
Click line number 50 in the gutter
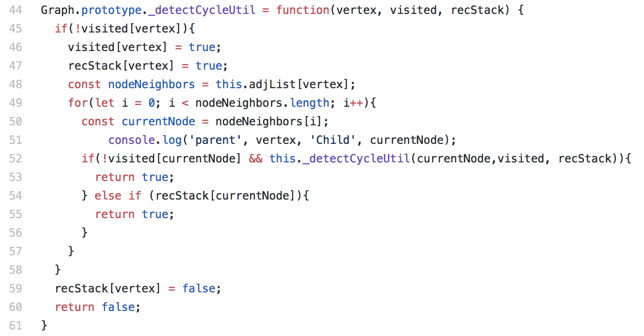15,121
